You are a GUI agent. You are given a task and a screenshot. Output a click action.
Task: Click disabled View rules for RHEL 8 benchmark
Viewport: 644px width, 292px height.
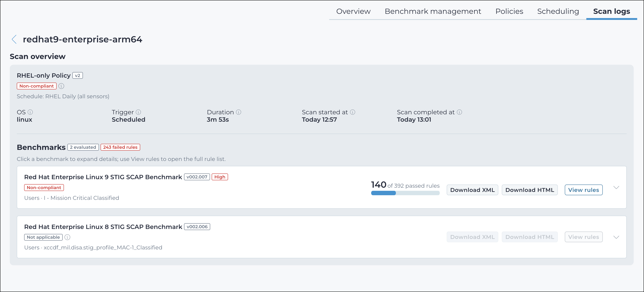coord(584,237)
